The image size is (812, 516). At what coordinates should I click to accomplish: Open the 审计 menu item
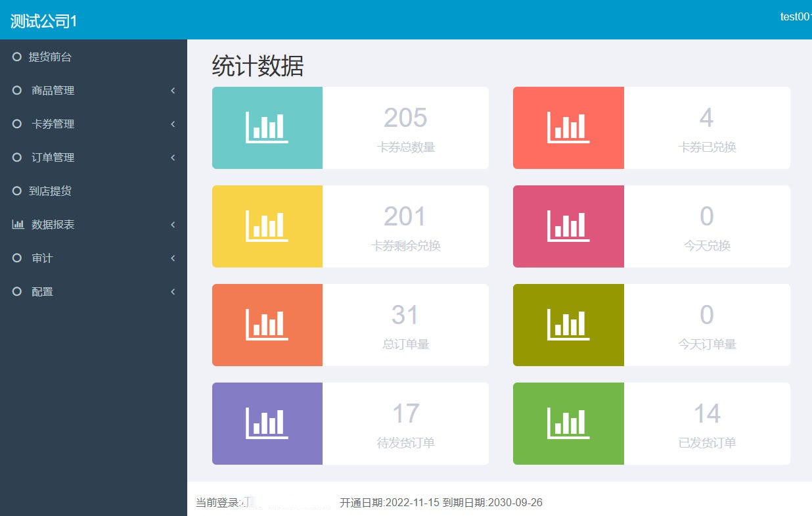93,258
